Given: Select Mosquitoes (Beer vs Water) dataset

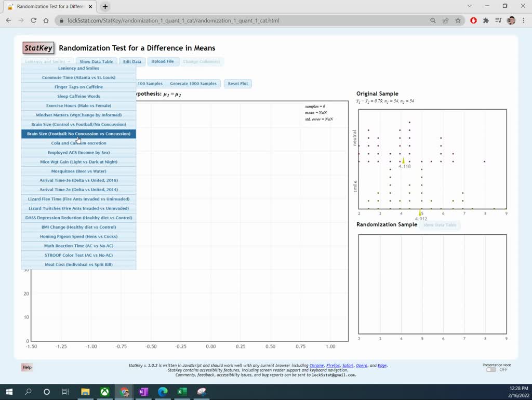Looking at the screenshot, I should tap(79, 171).
